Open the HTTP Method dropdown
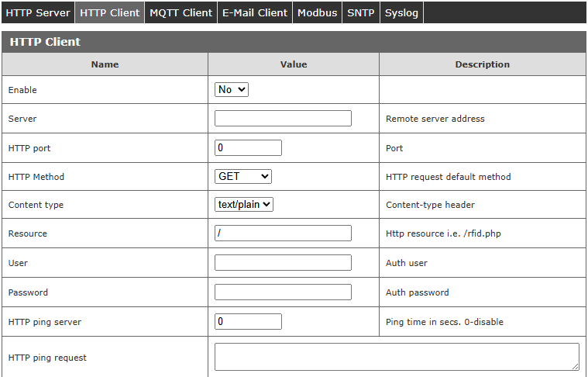This screenshot has height=377, width=588. [243, 177]
